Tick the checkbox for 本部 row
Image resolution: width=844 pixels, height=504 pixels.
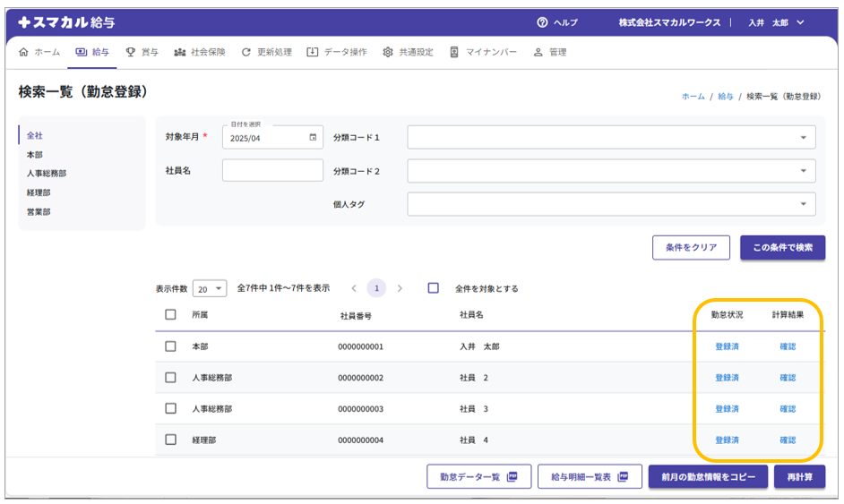point(171,346)
